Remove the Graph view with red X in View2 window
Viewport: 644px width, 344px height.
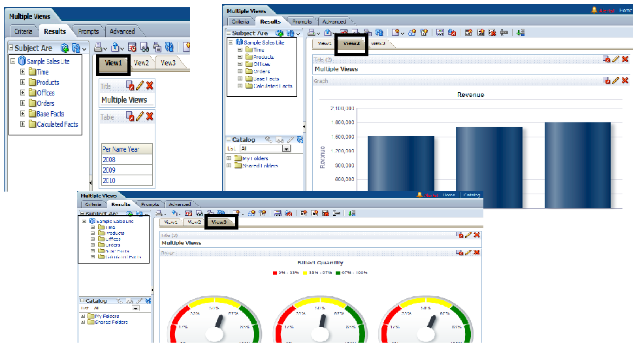tap(625, 80)
